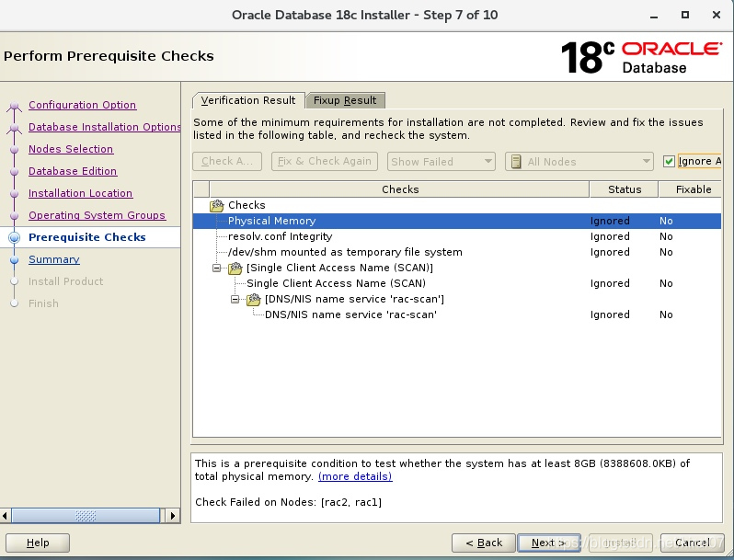Click the Fix & Check Again button
Screen dimensions: 734x560
point(325,162)
